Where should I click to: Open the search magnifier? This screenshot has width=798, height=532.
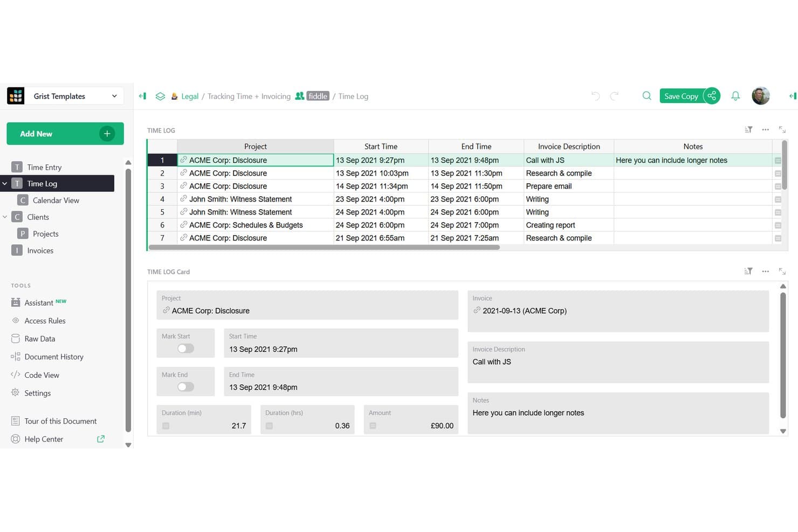tap(646, 96)
